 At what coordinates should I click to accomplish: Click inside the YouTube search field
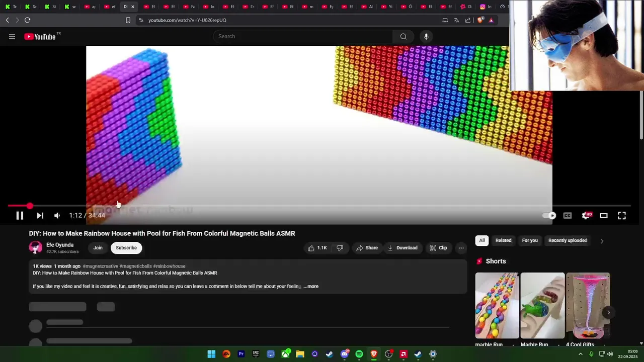[303, 36]
